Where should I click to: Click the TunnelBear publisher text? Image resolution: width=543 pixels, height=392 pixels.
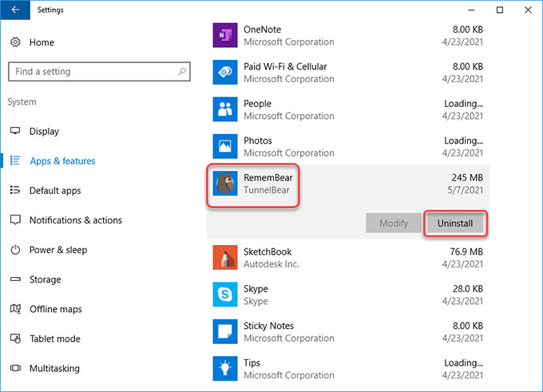coord(266,190)
